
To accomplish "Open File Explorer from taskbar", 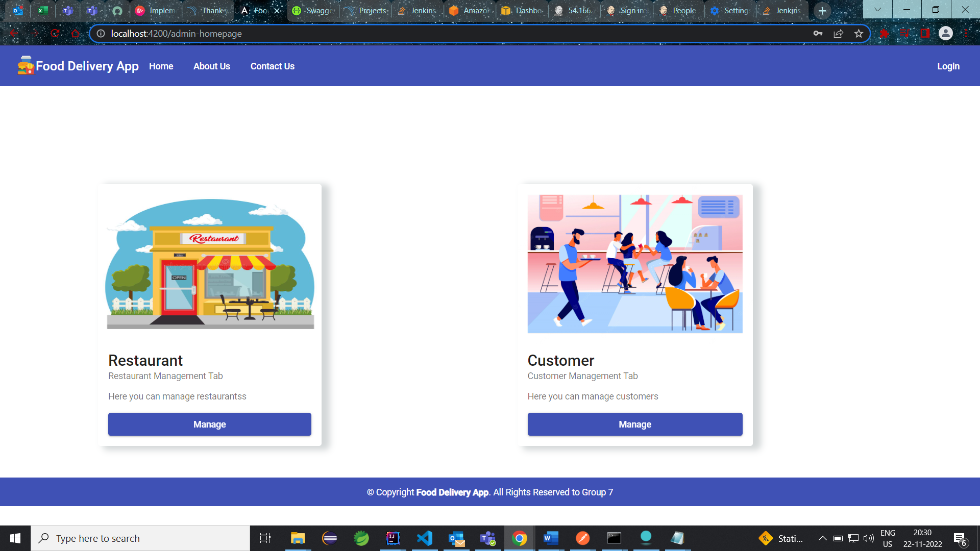I will point(298,538).
